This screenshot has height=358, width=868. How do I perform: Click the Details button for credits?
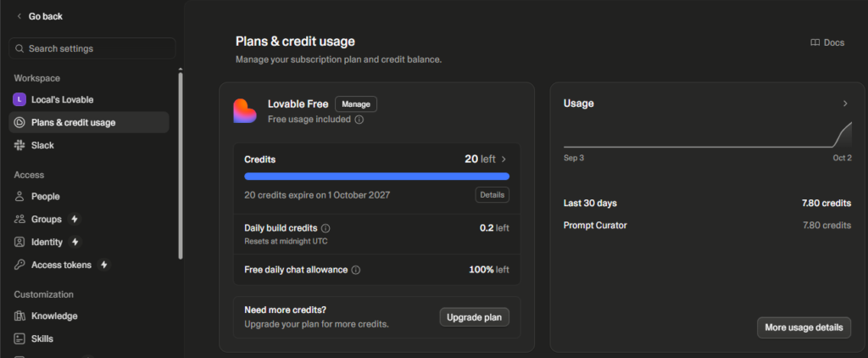click(492, 195)
